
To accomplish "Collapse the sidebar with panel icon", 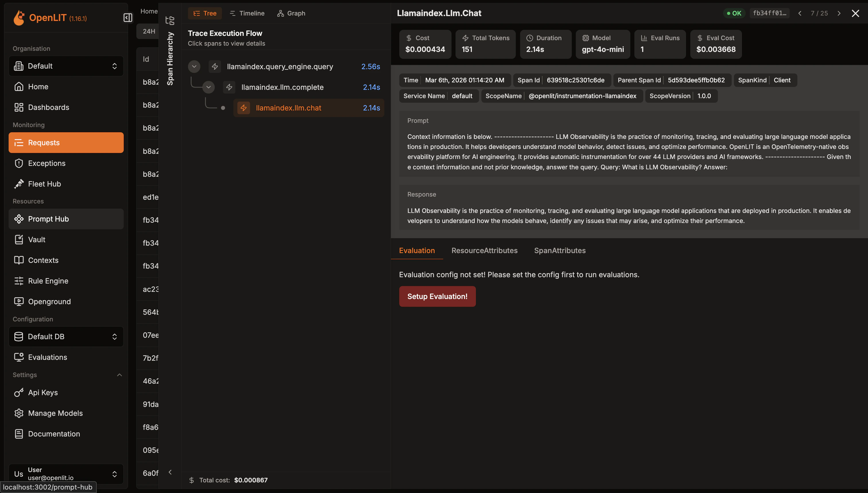I will coord(128,18).
